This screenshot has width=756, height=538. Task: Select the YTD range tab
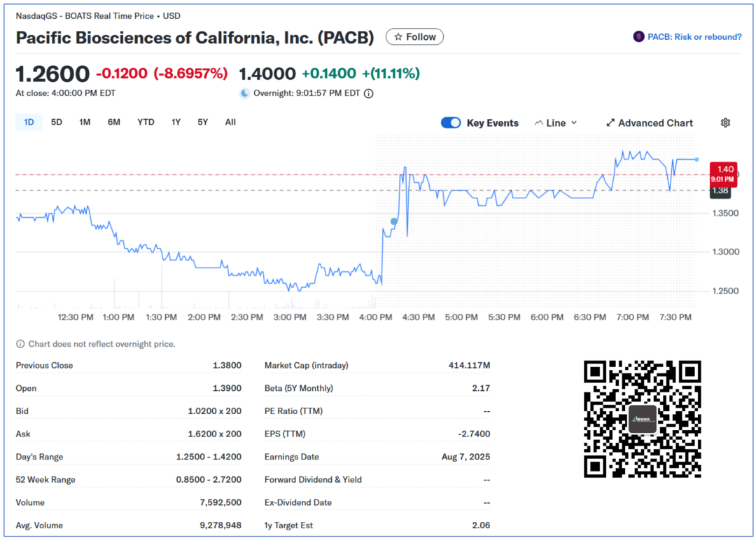tap(146, 122)
